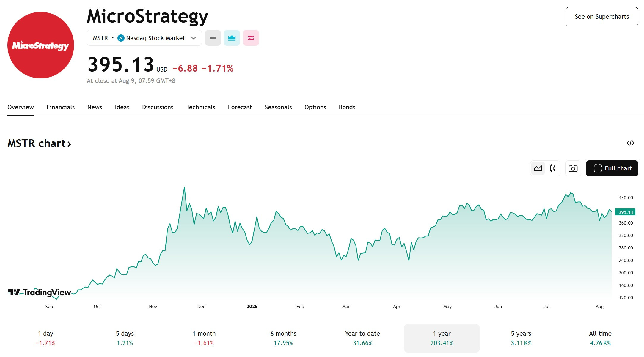Click the See on Supercharts button
The image size is (644, 357).
coord(602,17)
